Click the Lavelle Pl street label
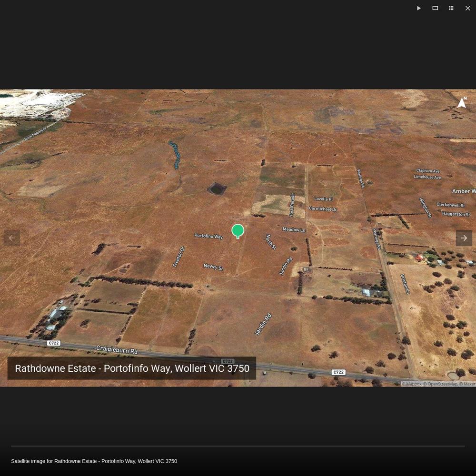Screen dimensions: 476x476 click(x=323, y=199)
